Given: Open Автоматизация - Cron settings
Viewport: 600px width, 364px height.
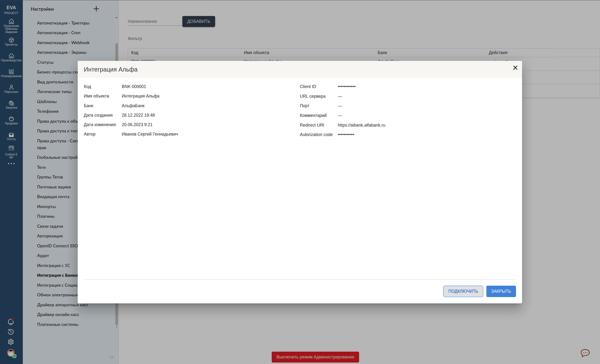Looking at the screenshot, I should coord(59,32).
